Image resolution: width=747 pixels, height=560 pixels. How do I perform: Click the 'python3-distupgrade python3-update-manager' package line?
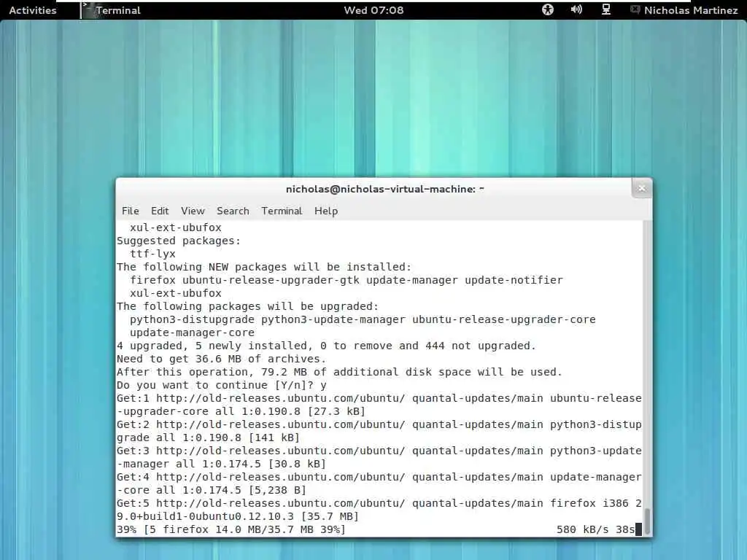coord(363,319)
